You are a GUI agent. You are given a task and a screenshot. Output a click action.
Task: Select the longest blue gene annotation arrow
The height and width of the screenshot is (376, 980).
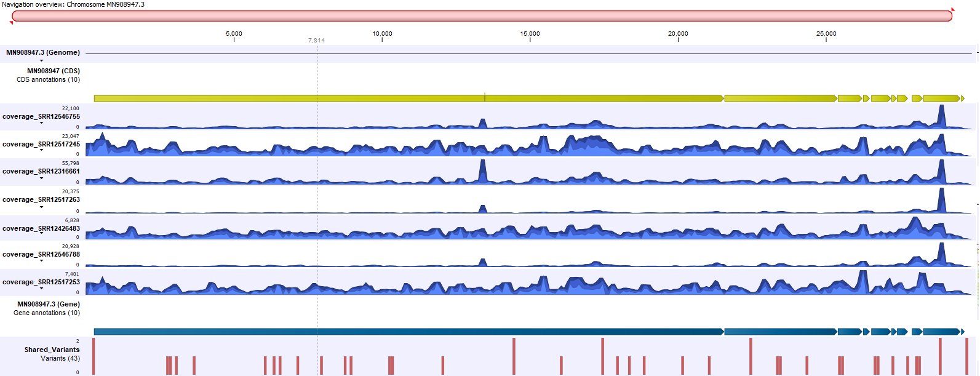coord(408,332)
